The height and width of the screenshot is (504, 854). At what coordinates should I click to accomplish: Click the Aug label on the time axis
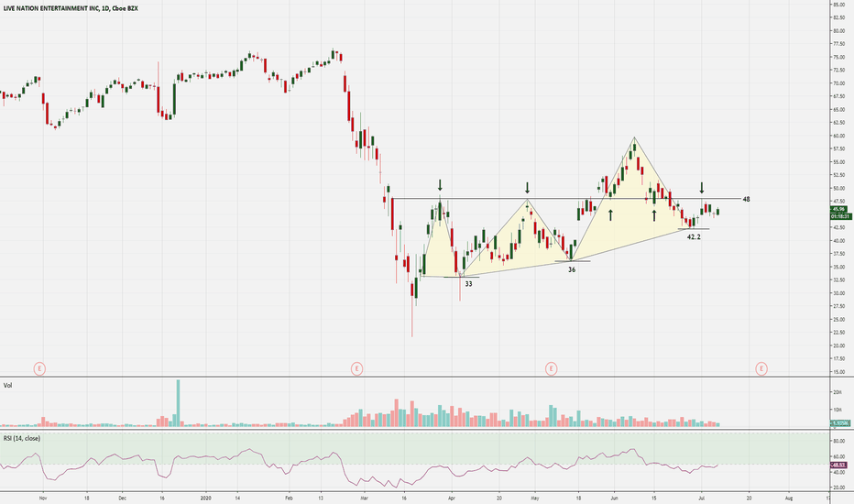[789, 498]
